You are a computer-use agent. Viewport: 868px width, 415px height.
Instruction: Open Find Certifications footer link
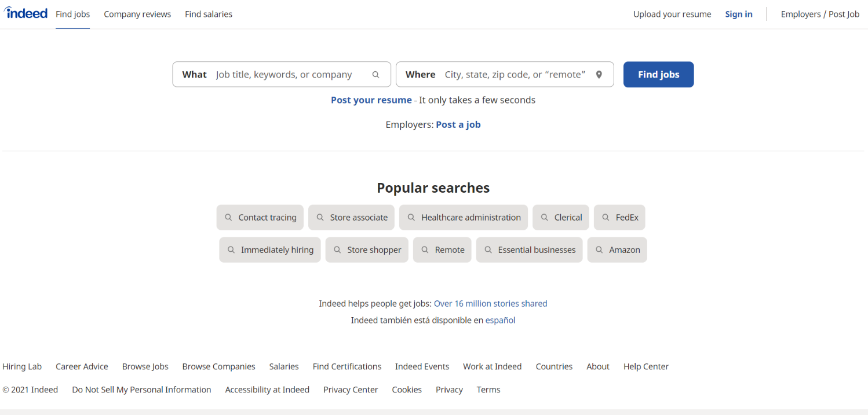(x=347, y=366)
